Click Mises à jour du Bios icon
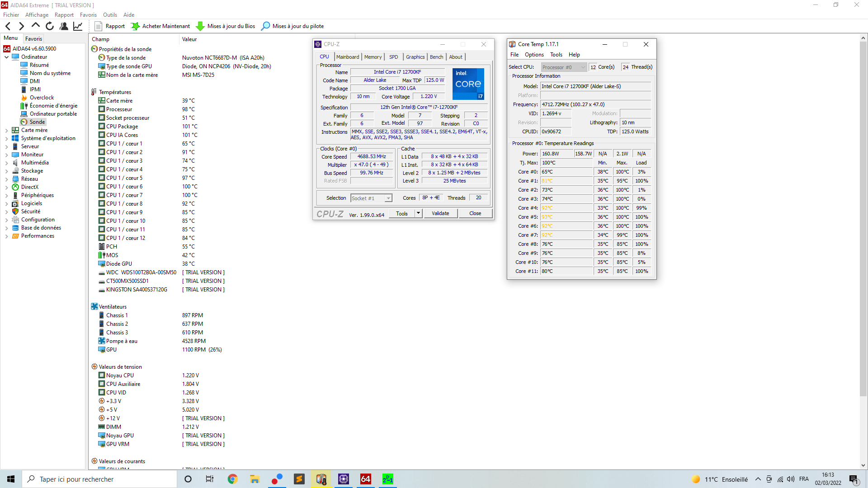The width and height of the screenshot is (868, 488). tap(200, 26)
